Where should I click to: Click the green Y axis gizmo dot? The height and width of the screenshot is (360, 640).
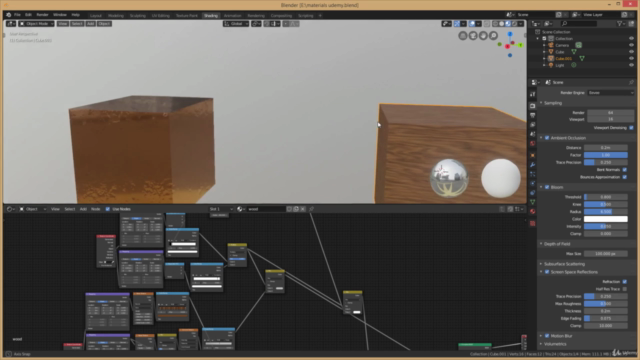coord(520,45)
